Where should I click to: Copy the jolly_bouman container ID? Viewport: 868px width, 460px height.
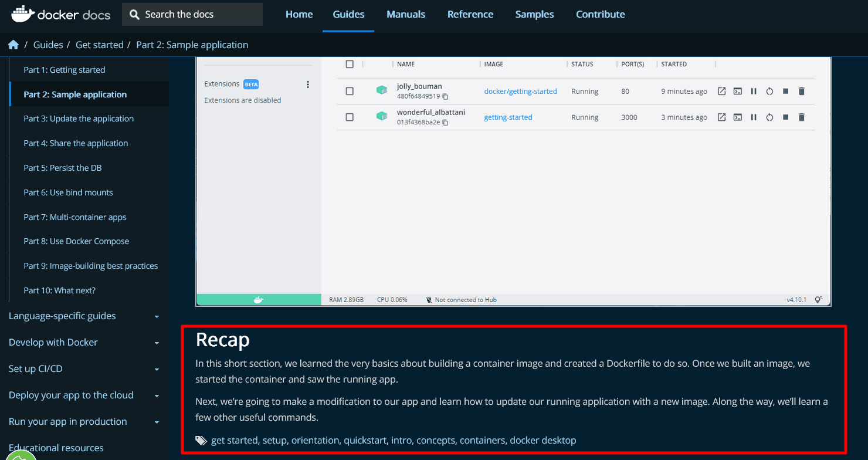tap(445, 96)
